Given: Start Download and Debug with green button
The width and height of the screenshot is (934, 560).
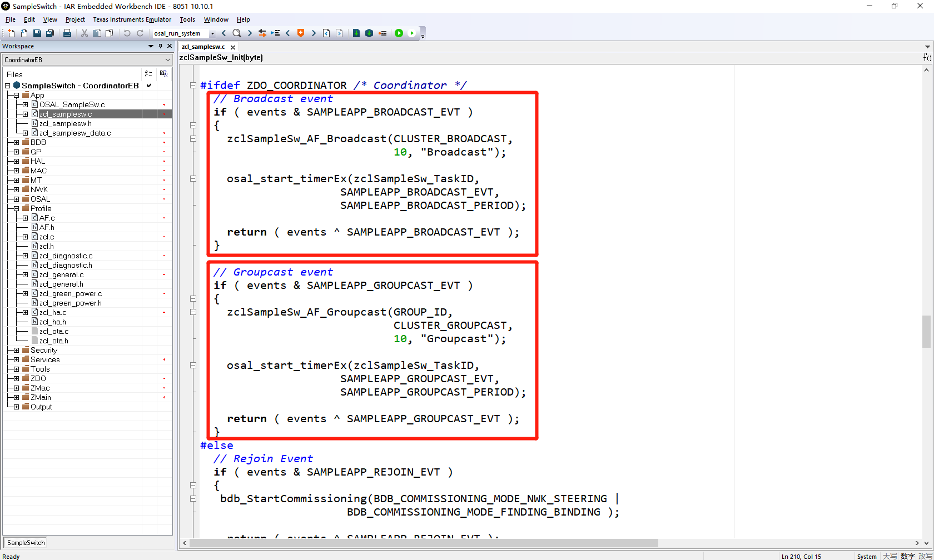Looking at the screenshot, I should tap(399, 33).
